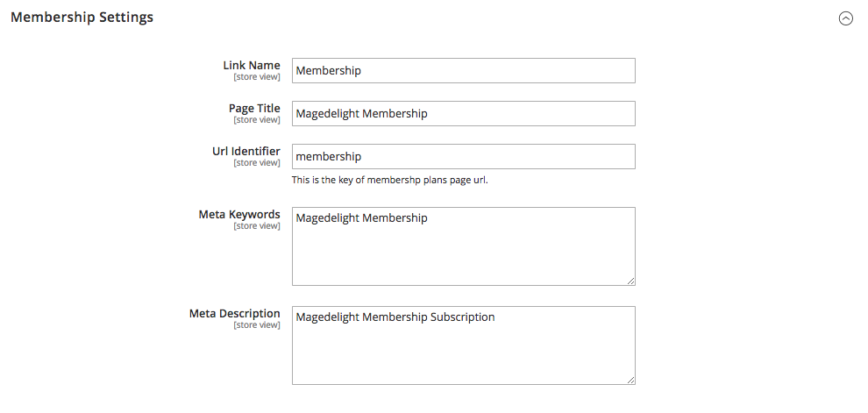The height and width of the screenshot is (413, 868).
Task: Click the Membership Settings section heading
Action: pos(82,18)
